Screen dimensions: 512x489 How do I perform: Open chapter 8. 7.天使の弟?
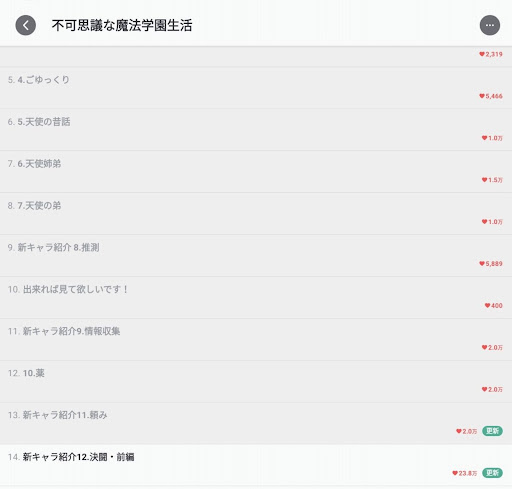(256, 214)
